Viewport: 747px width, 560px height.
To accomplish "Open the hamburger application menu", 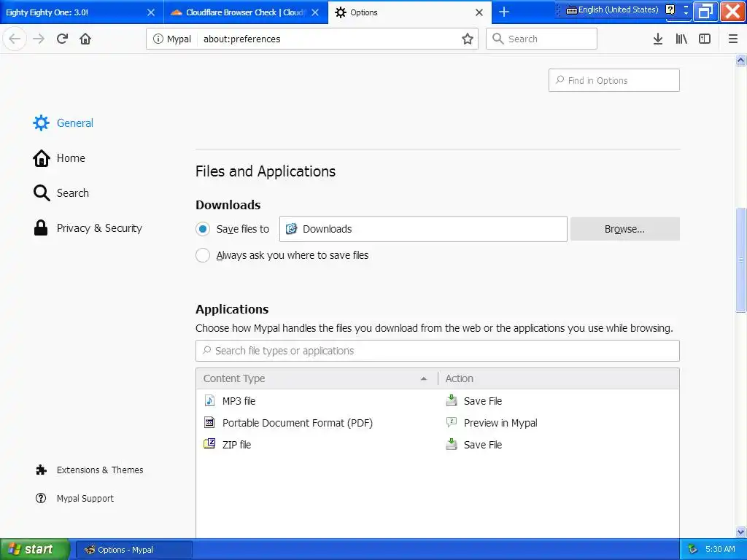I will (x=733, y=39).
